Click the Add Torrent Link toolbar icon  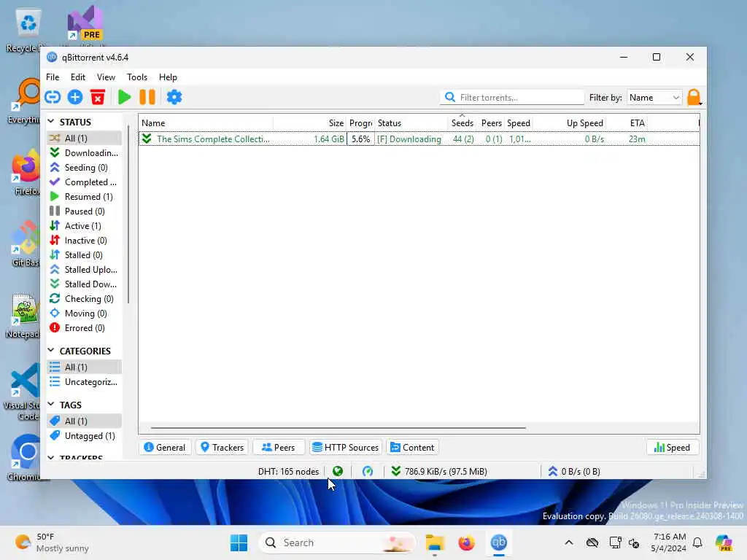[53, 97]
